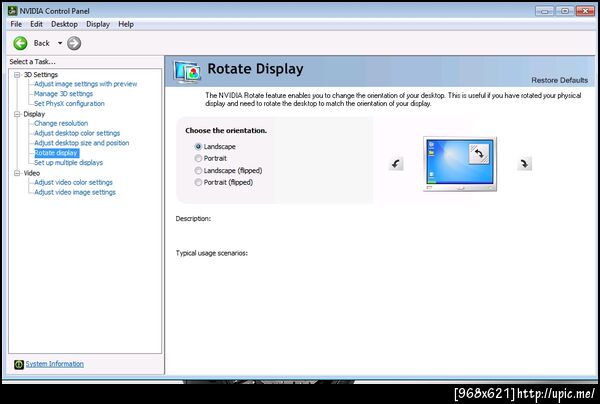The width and height of the screenshot is (600, 404).
Task: Click the Display category label in tree
Action: click(34, 114)
